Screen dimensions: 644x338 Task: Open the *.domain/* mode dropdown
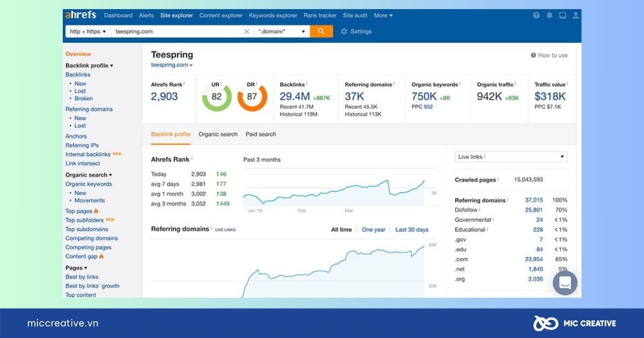coord(282,32)
